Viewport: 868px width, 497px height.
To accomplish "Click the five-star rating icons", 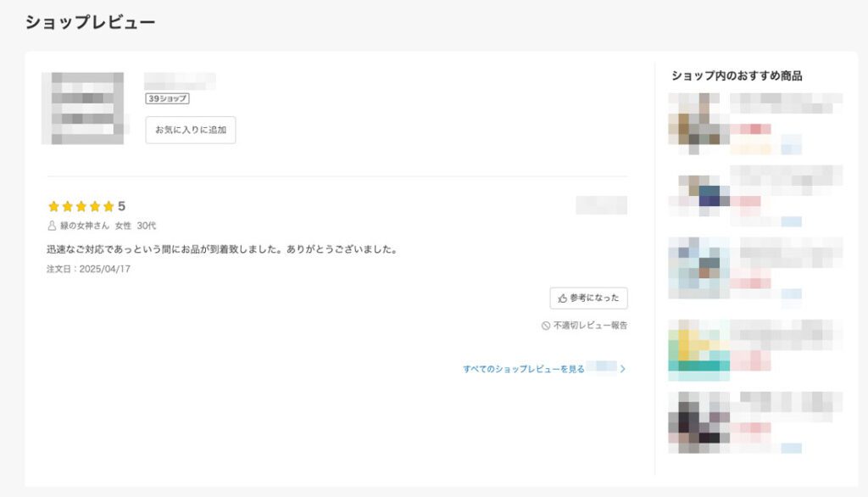I will [x=81, y=207].
